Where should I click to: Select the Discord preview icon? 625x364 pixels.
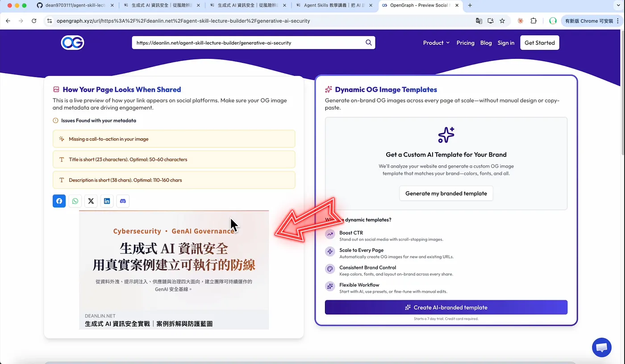pos(123,201)
